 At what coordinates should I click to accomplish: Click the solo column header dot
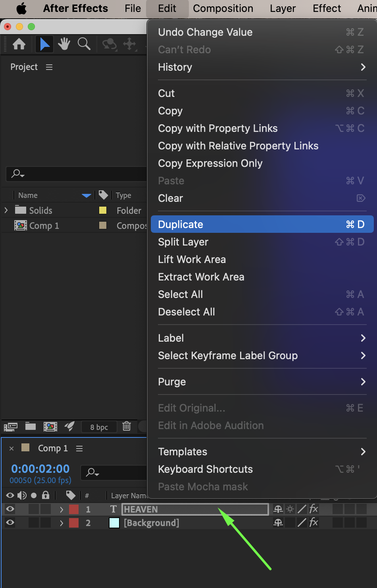coord(34,495)
